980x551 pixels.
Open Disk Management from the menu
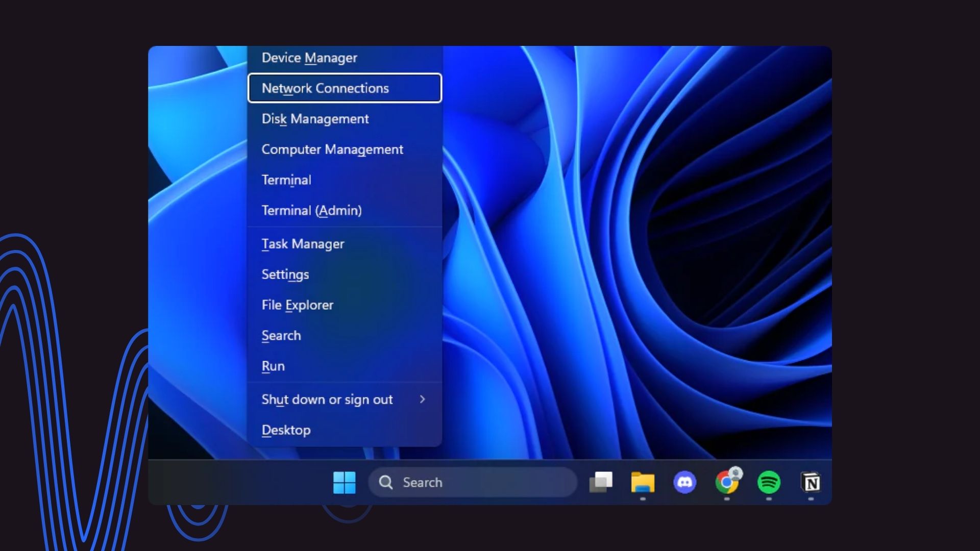coord(345,119)
